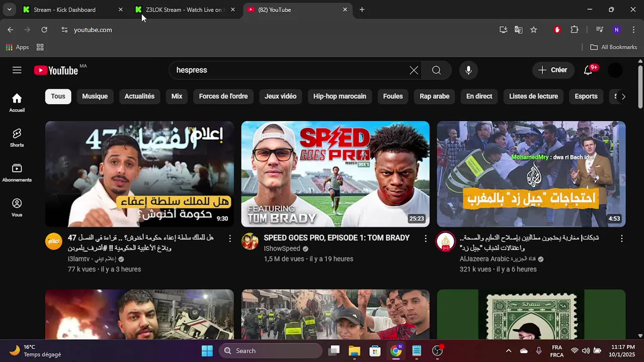Open File Explorer from taskbar
This screenshot has width=644, height=362.
(x=354, y=351)
